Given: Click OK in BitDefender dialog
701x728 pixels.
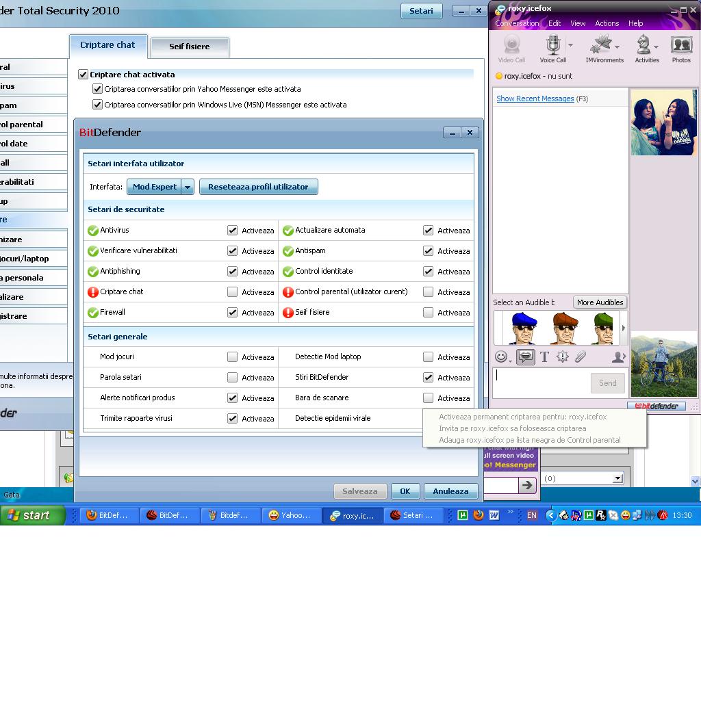Looking at the screenshot, I should tap(405, 491).
